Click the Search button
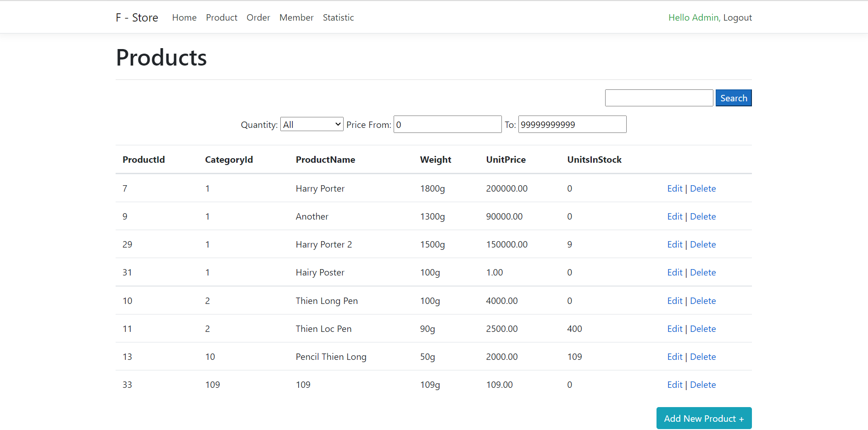 (x=733, y=98)
